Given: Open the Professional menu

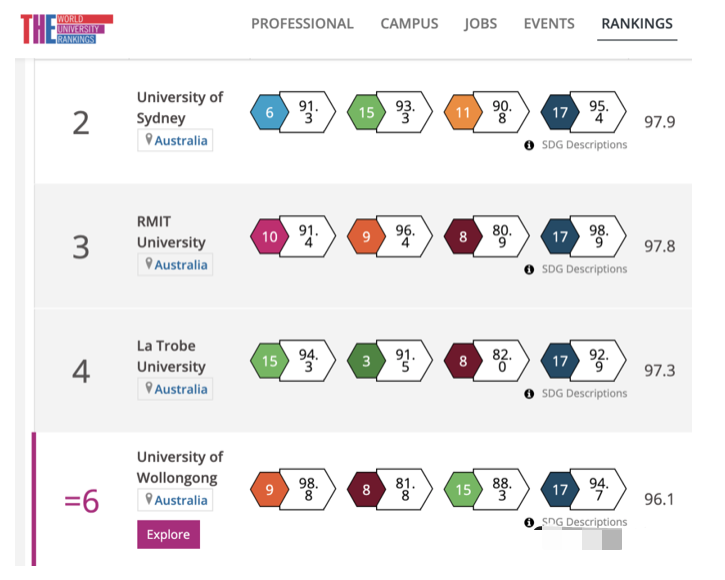Looking at the screenshot, I should 302,24.
